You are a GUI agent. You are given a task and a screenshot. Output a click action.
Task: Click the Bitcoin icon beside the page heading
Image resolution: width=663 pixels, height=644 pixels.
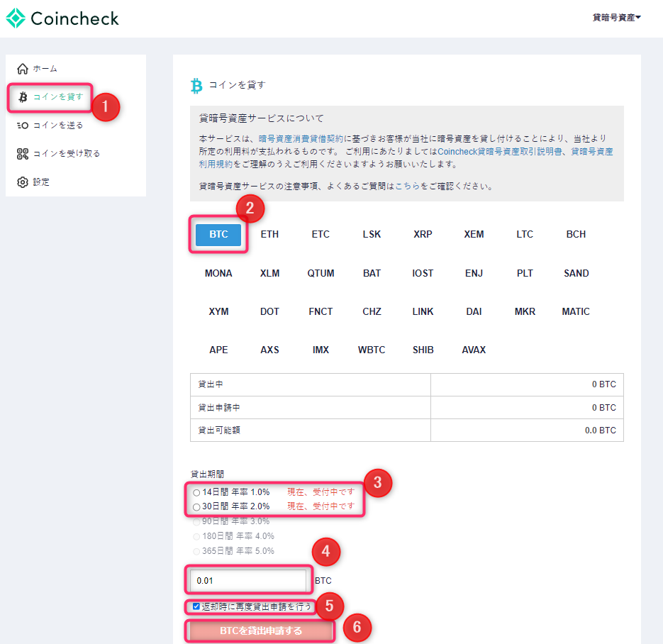tap(196, 86)
